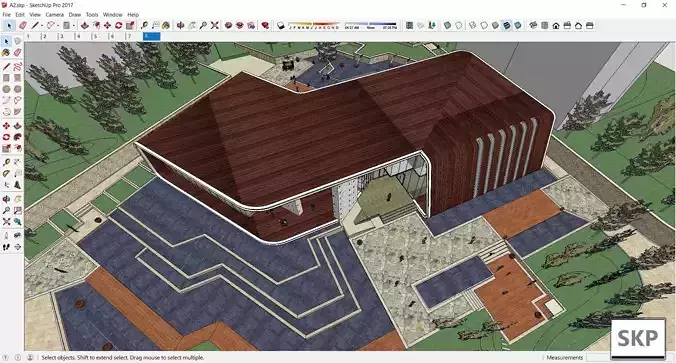Viewport: 676px width, 363px height.
Task: Click the shadow date month slider
Action: coord(314,25)
